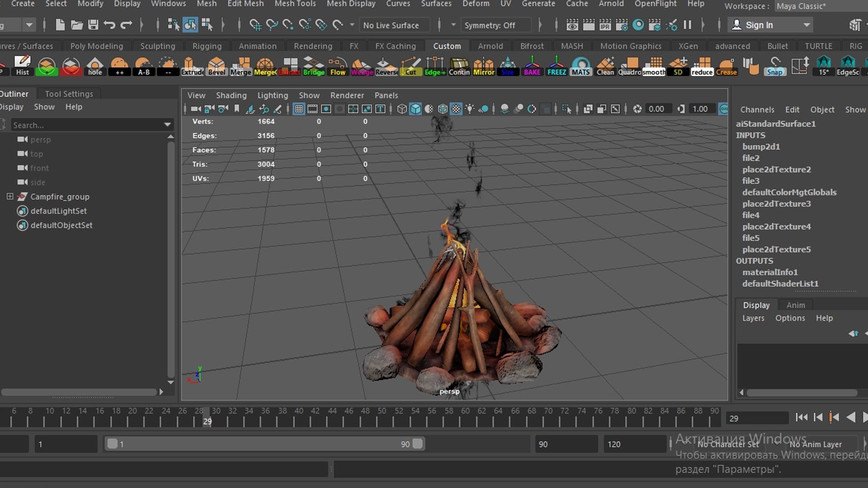
Task: Click the redo arrow icon
Action: [126, 25]
